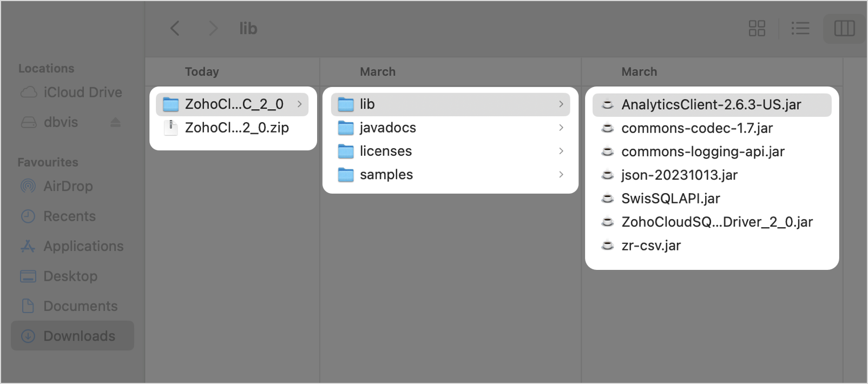
Task: Click the ZohoCl...2_0.zip archive icon
Action: [x=171, y=128]
